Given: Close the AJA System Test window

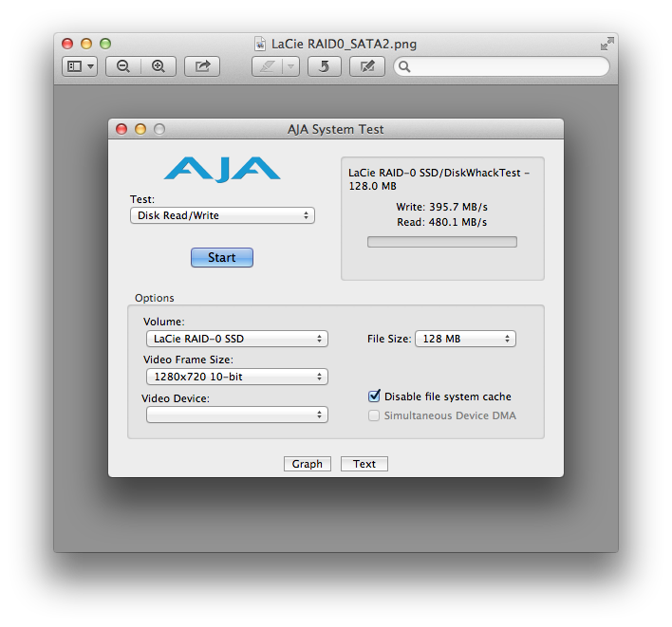Looking at the screenshot, I should 121,129.
